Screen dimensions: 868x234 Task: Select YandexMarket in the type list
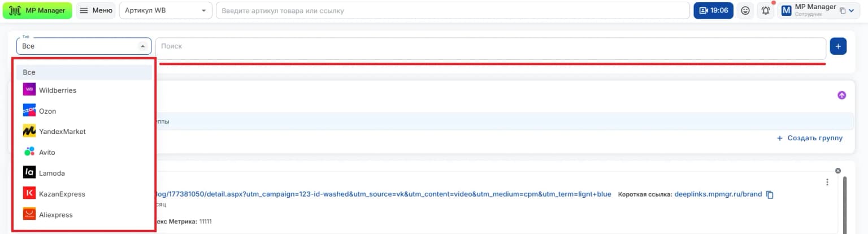[x=84, y=131]
